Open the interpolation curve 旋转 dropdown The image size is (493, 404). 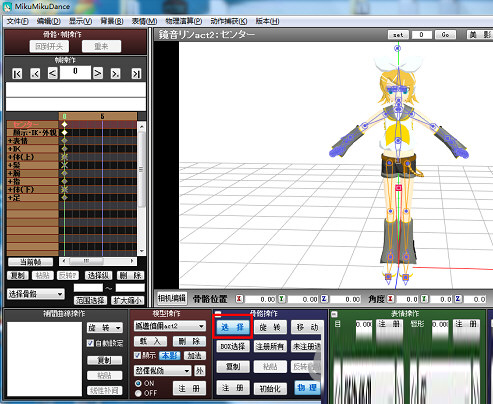[x=105, y=328]
